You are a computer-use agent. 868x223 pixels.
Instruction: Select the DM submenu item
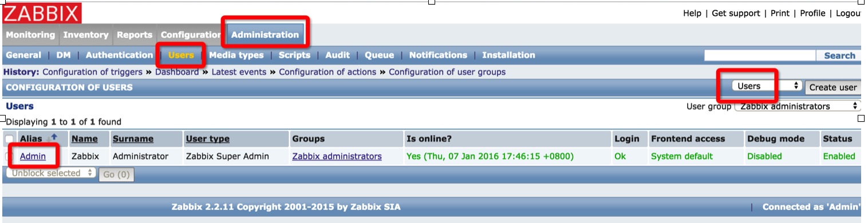click(x=64, y=55)
